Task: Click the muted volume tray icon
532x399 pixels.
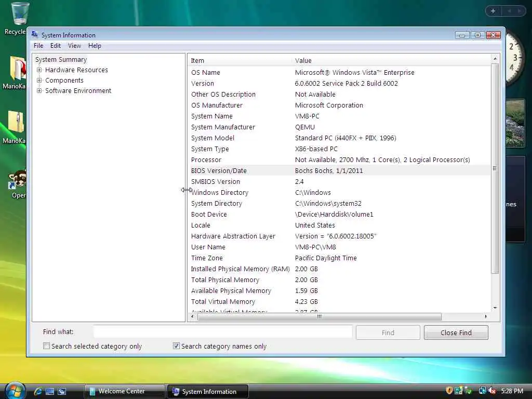Action: 492,391
